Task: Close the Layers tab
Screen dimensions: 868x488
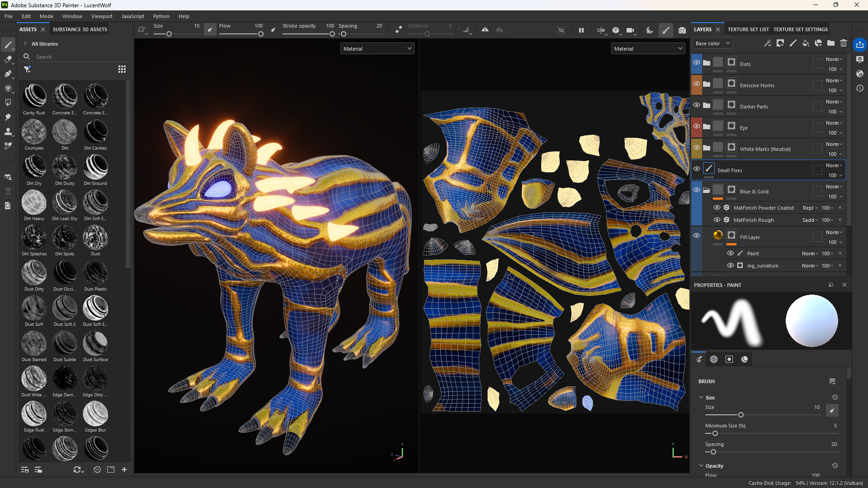Action: tap(718, 29)
